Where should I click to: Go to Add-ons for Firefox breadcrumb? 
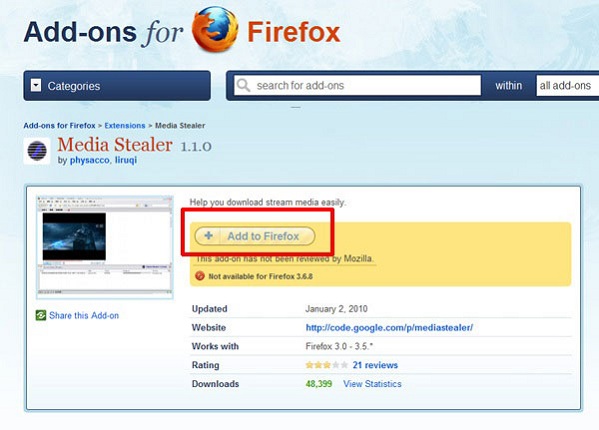coord(59,126)
